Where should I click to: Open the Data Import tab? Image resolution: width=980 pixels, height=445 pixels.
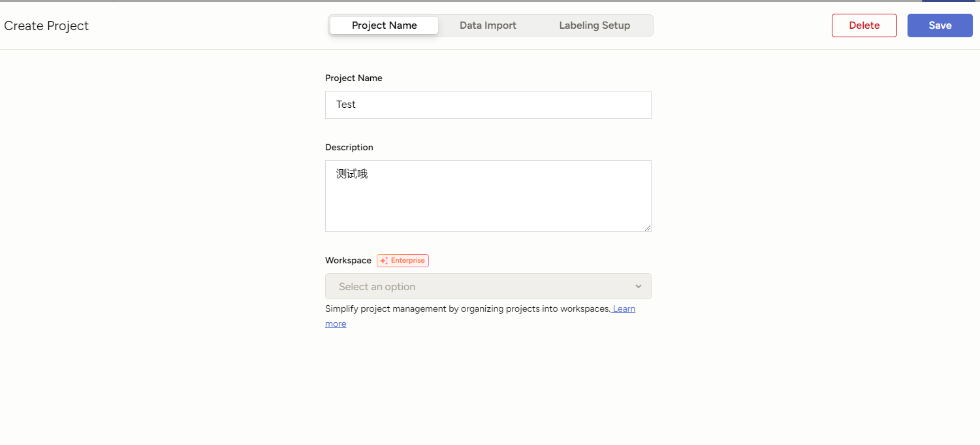(x=488, y=25)
